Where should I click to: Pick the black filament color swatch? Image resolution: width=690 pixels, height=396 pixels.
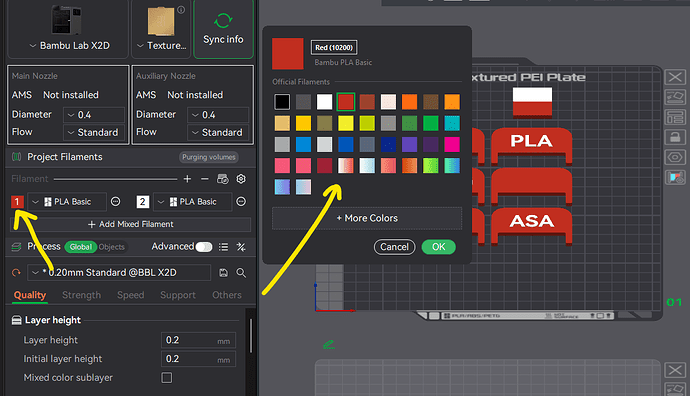click(282, 102)
